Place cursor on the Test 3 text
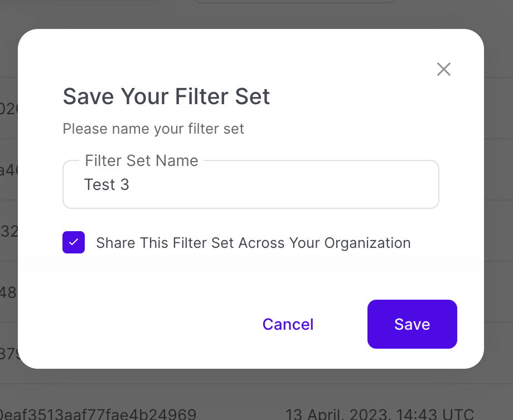The image size is (513, 420). click(x=107, y=185)
